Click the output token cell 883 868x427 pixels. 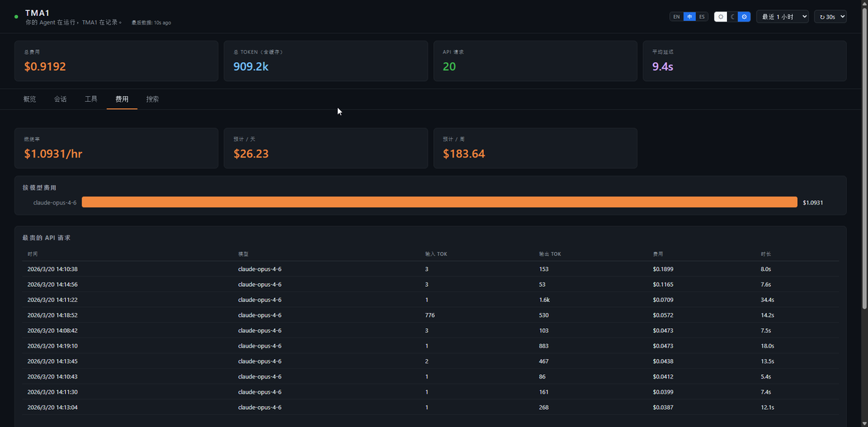point(544,346)
